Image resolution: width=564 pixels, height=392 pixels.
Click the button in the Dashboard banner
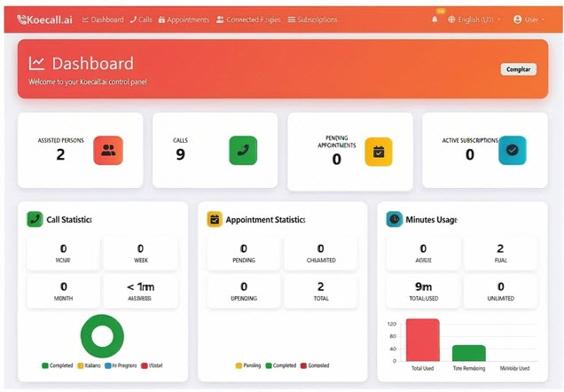pos(518,69)
